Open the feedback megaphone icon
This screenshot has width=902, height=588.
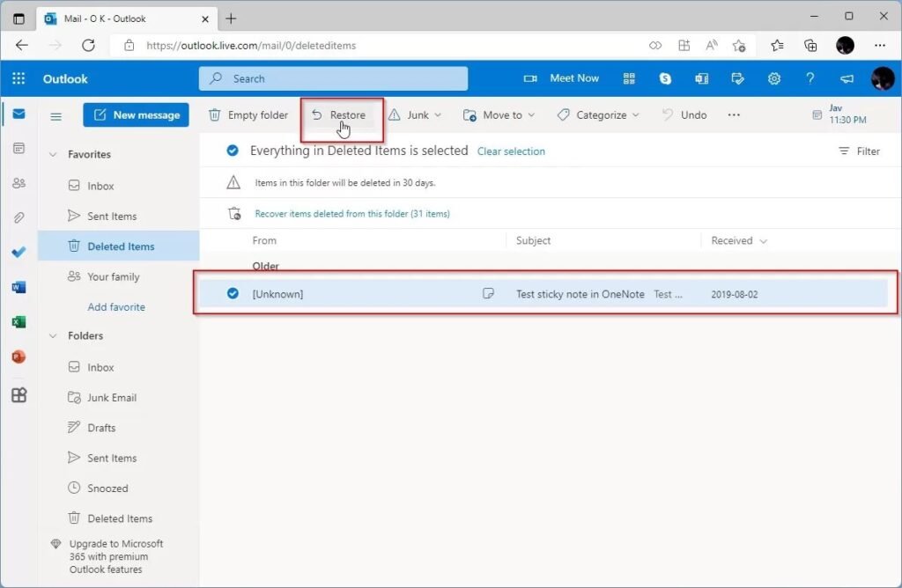(x=847, y=78)
